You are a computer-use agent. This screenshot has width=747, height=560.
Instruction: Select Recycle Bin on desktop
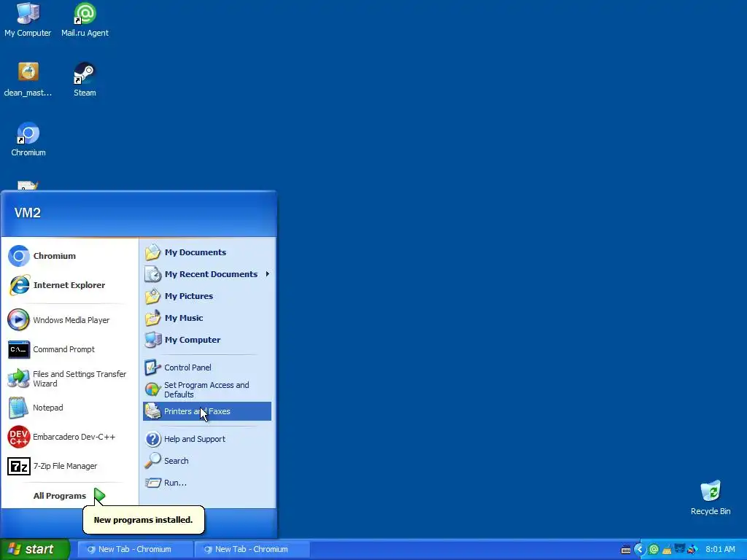(x=711, y=498)
